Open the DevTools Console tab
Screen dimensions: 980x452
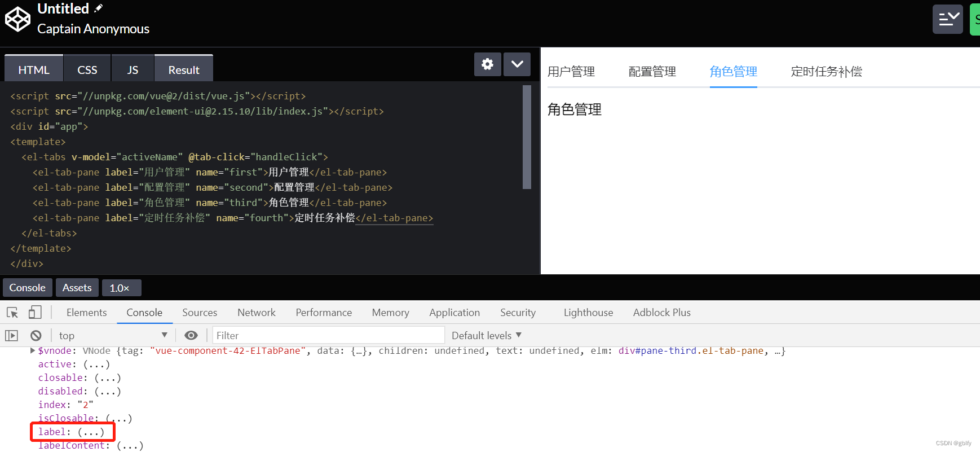pos(144,313)
